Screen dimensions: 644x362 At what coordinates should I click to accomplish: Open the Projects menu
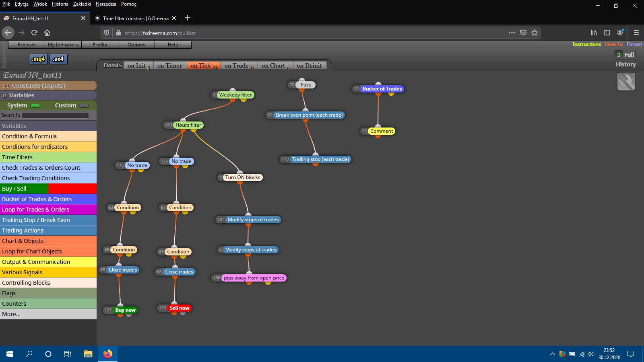pos(27,45)
